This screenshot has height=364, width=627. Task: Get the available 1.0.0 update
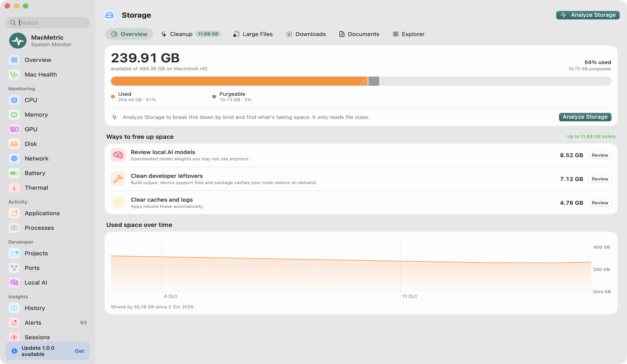79,351
